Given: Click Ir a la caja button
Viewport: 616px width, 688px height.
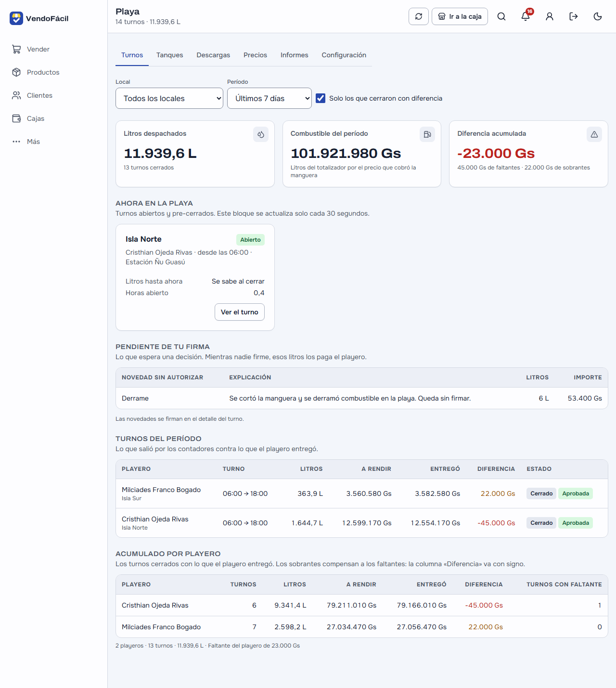Looking at the screenshot, I should pyautogui.click(x=460, y=16).
